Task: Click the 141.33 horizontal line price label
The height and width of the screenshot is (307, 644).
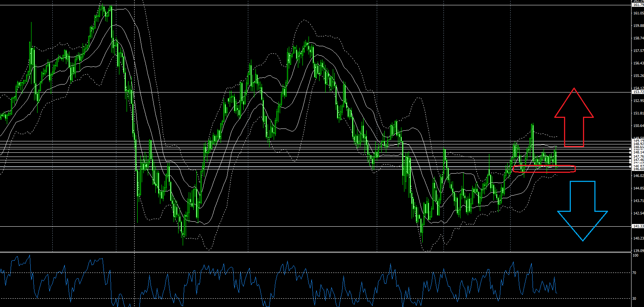Action: click(638, 226)
